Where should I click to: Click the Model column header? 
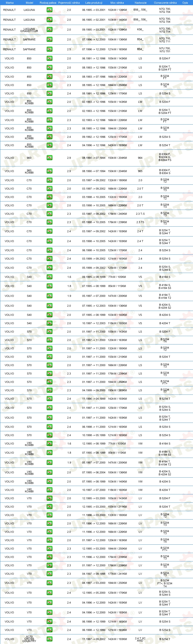tap(29, 3)
